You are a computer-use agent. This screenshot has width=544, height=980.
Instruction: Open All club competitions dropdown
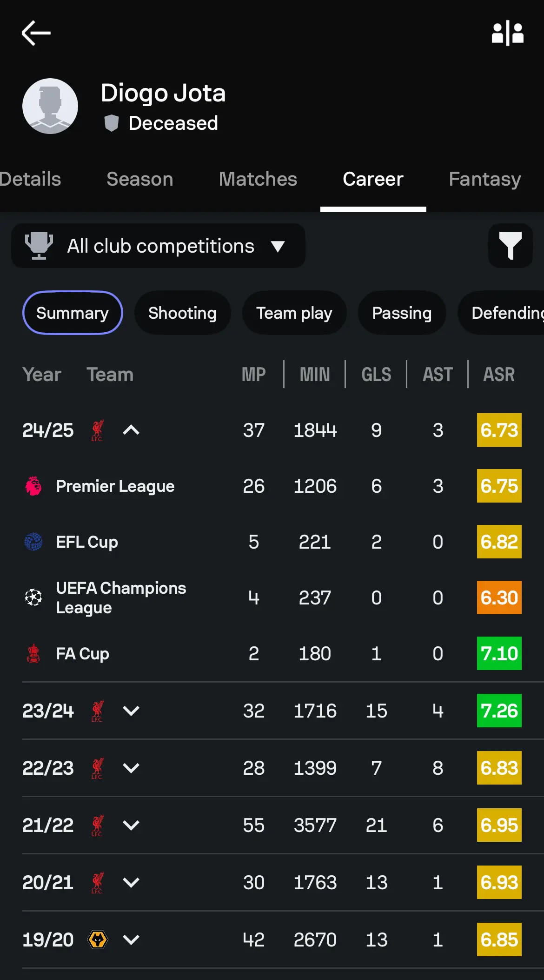point(158,246)
